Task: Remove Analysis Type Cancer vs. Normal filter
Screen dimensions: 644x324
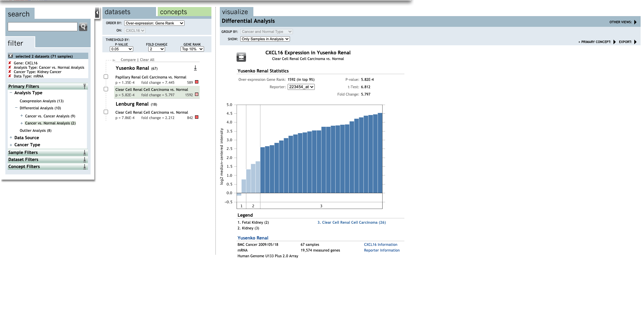Action: click(10, 67)
